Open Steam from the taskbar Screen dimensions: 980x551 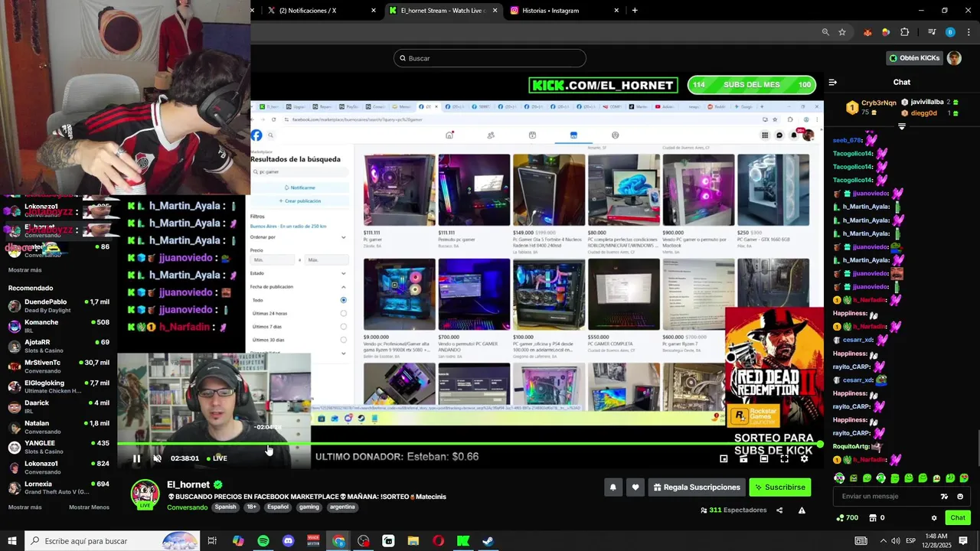[x=488, y=541]
